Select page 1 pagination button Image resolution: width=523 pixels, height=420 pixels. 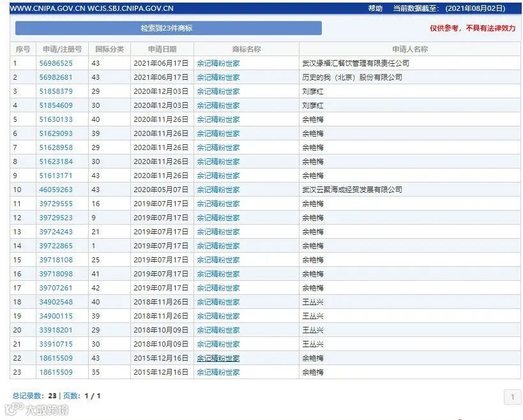pos(513,397)
